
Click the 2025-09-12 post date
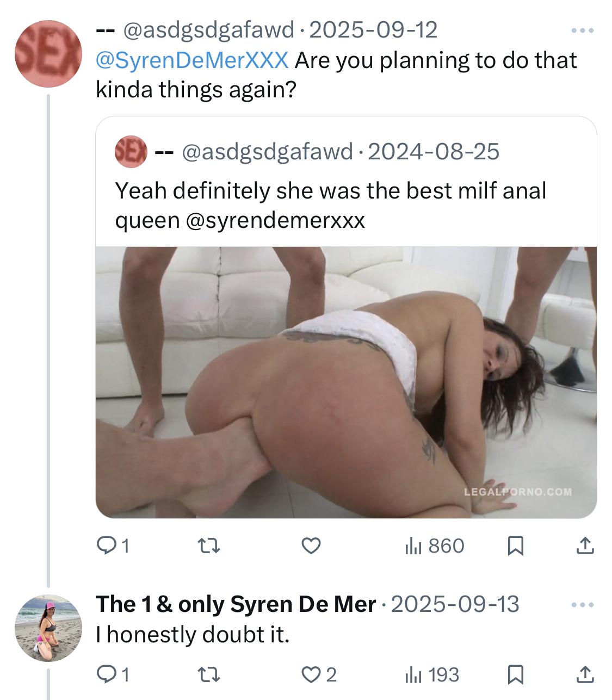373,30
